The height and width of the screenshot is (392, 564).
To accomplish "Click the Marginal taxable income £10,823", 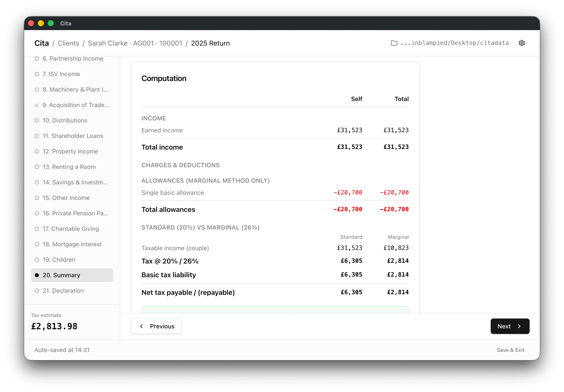I will (396, 248).
